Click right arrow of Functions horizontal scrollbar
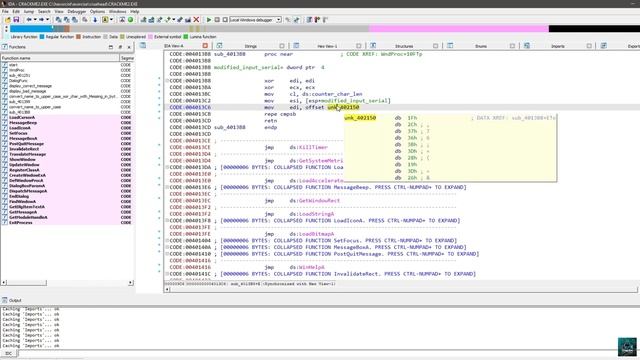The width and height of the screenshot is (640, 360). 131,282
